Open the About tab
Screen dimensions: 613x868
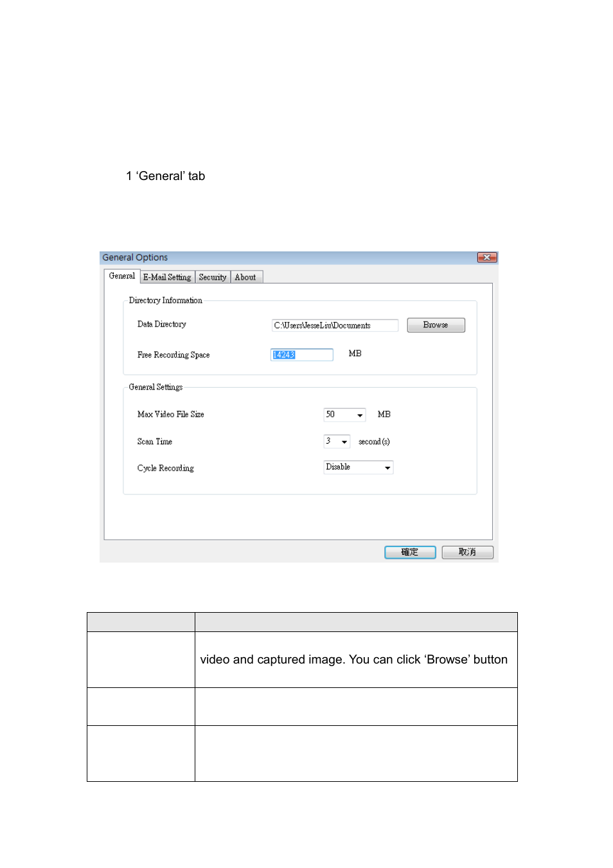point(245,277)
